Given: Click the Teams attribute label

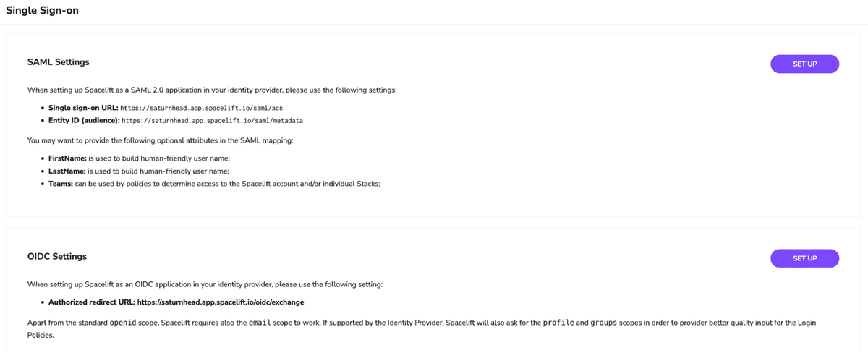Looking at the screenshot, I should click(61, 184).
